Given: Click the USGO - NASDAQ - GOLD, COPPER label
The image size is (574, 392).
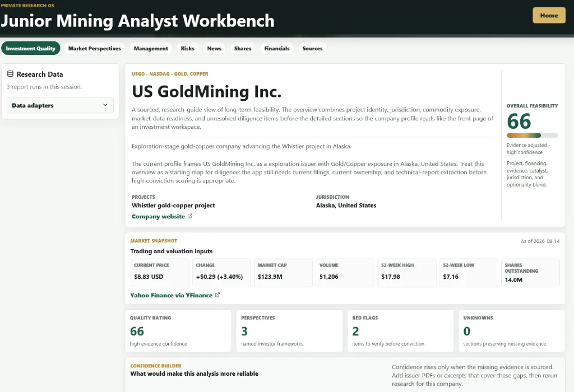Looking at the screenshot, I should click(170, 74).
